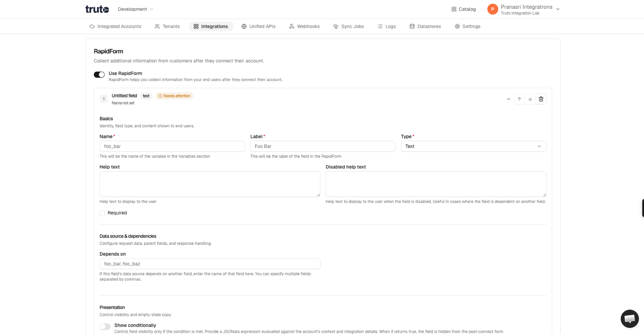
Task: Turn off the Use RapidForm switch
Action: point(99,75)
